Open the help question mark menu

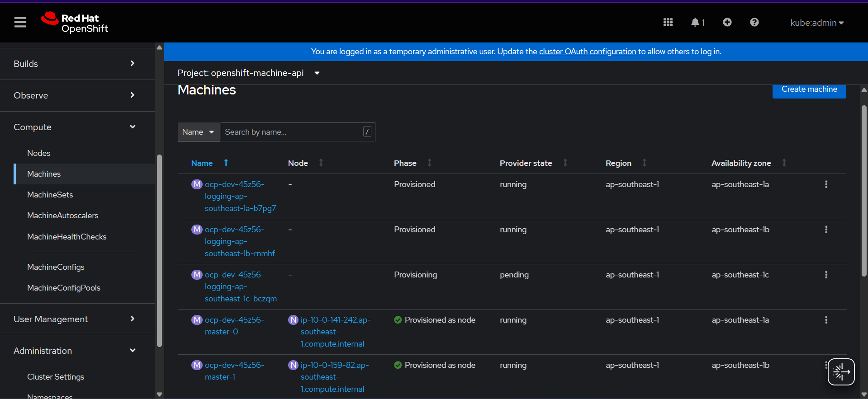[x=754, y=22]
